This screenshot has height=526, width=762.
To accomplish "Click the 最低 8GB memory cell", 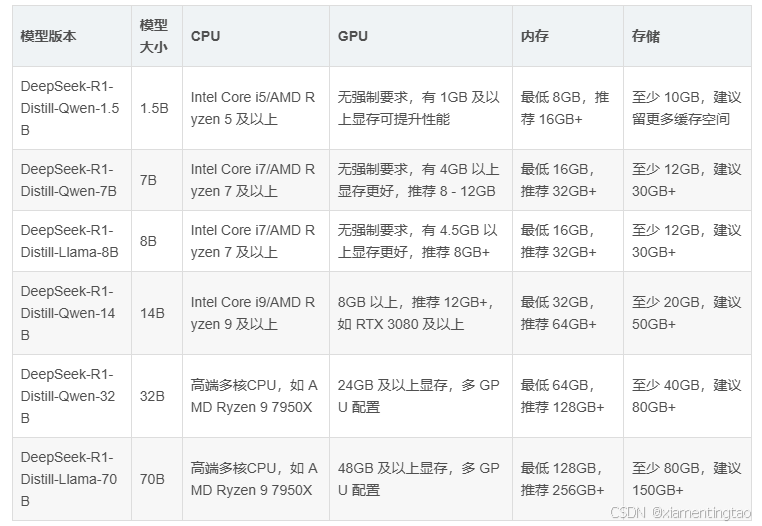I will pyautogui.click(x=568, y=108).
